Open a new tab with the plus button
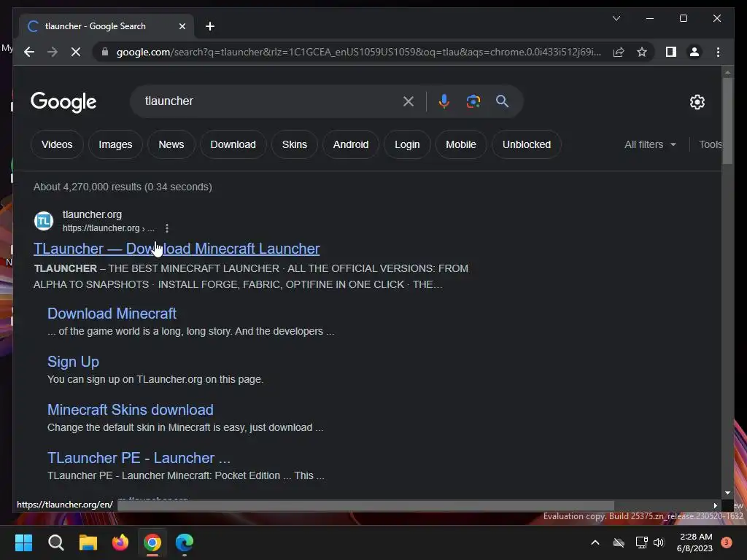747x560 pixels. [x=209, y=26]
